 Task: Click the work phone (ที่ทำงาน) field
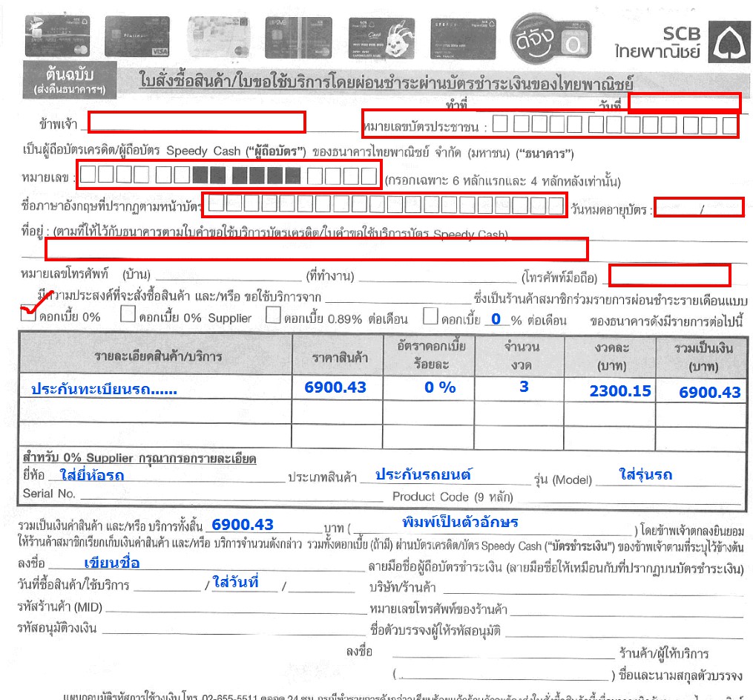(x=438, y=276)
